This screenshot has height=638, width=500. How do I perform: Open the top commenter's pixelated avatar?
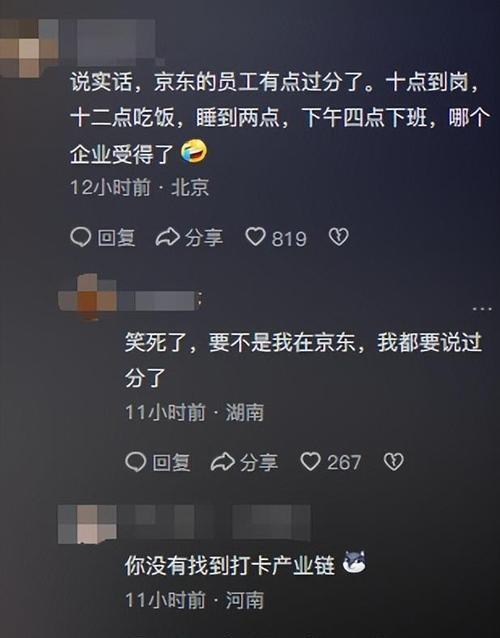[28, 48]
